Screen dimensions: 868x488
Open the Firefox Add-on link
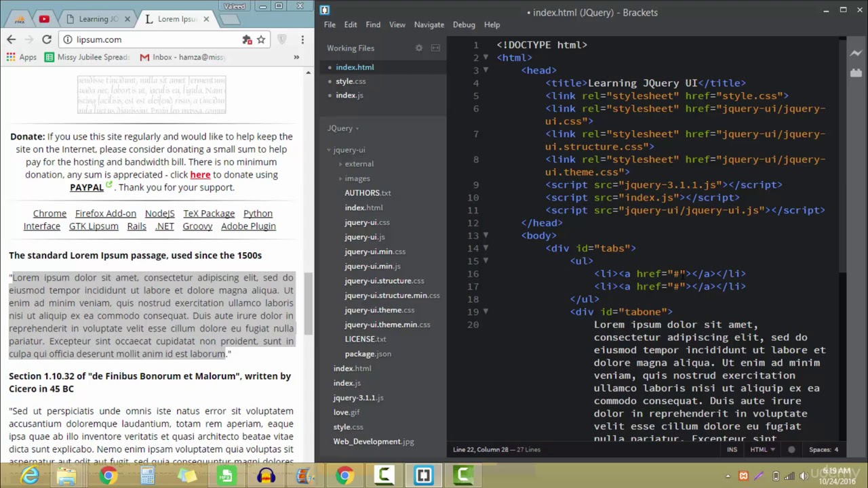(x=106, y=213)
